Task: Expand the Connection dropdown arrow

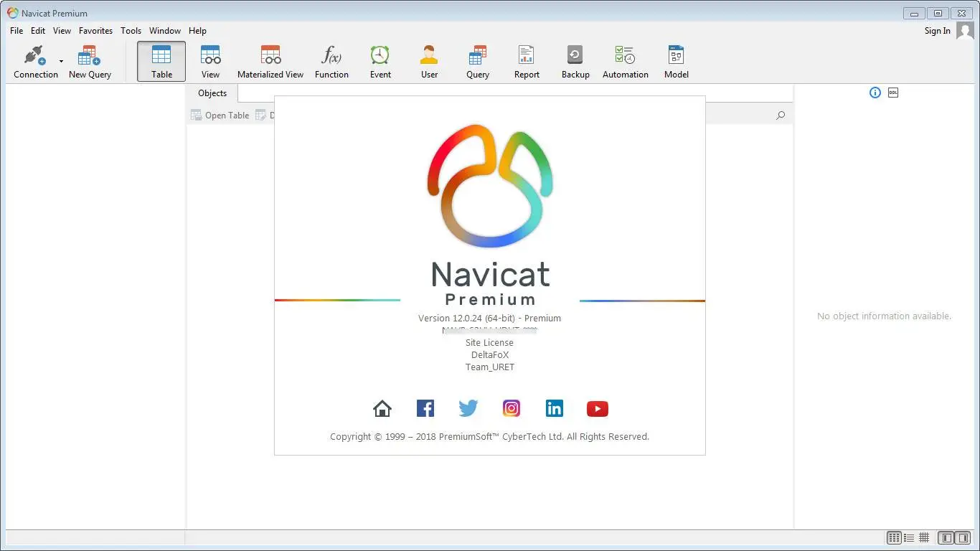Action: tap(61, 62)
